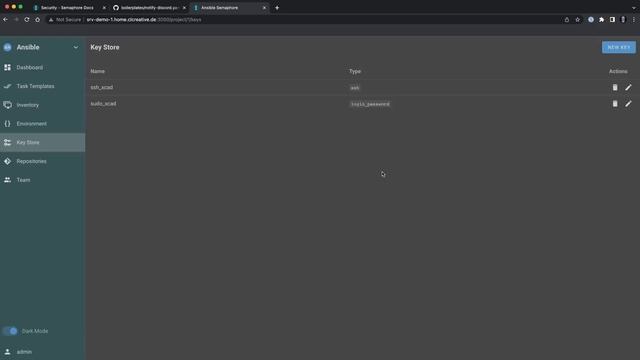This screenshot has width=640, height=360.
Task: Bookmark this page with the star
Action: [x=577, y=20]
